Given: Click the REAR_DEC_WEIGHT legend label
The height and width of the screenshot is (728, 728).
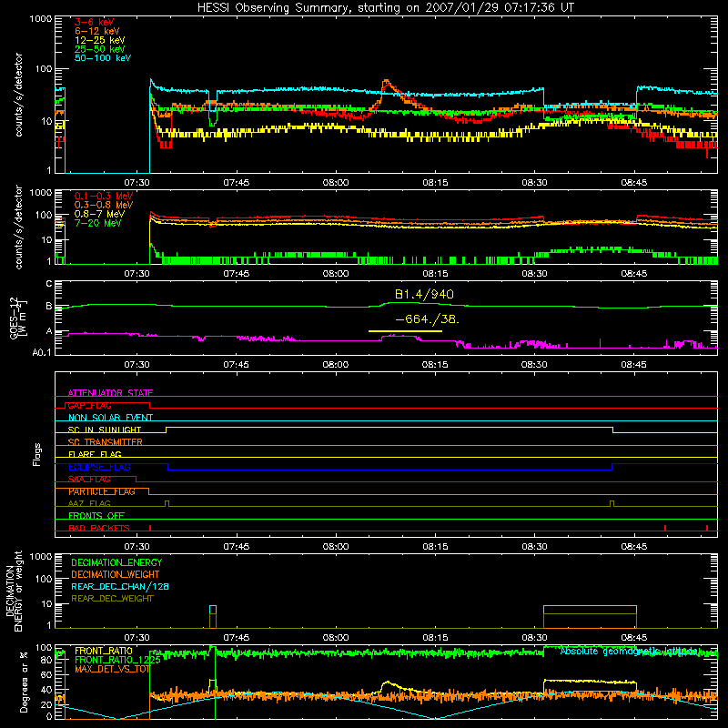Looking at the screenshot, I should pyautogui.click(x=112, y=599).
